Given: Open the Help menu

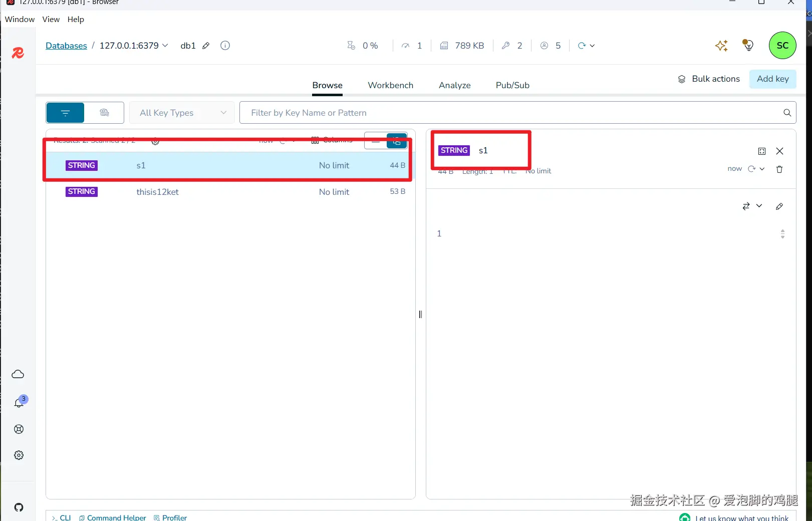Looking at the screenshot, I should coord(76,19).
